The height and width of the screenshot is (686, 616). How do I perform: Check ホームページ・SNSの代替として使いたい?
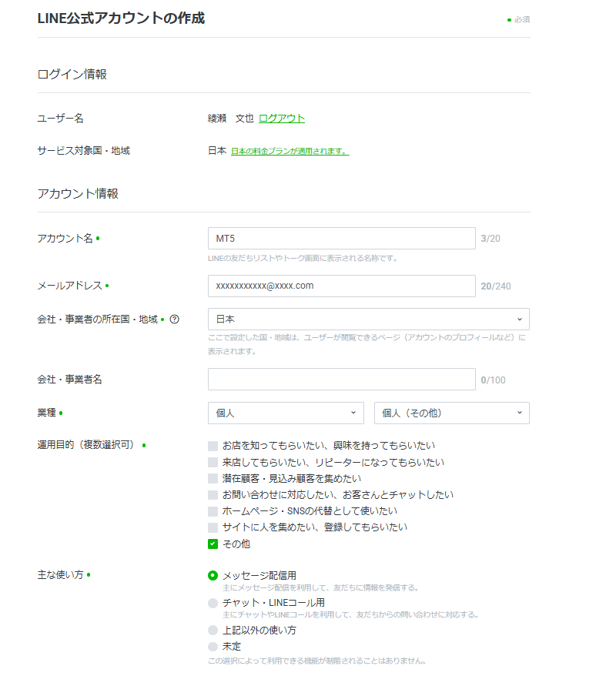click(213, 511)
